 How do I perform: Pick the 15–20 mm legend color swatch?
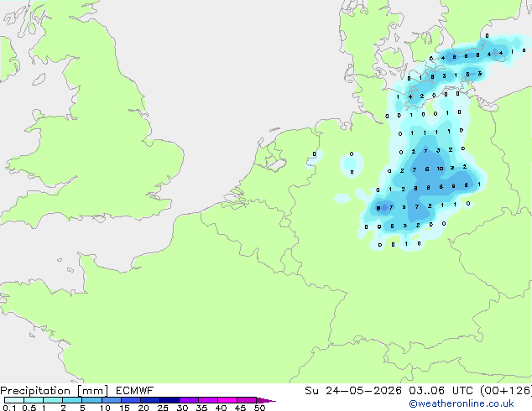pos(130,400)
